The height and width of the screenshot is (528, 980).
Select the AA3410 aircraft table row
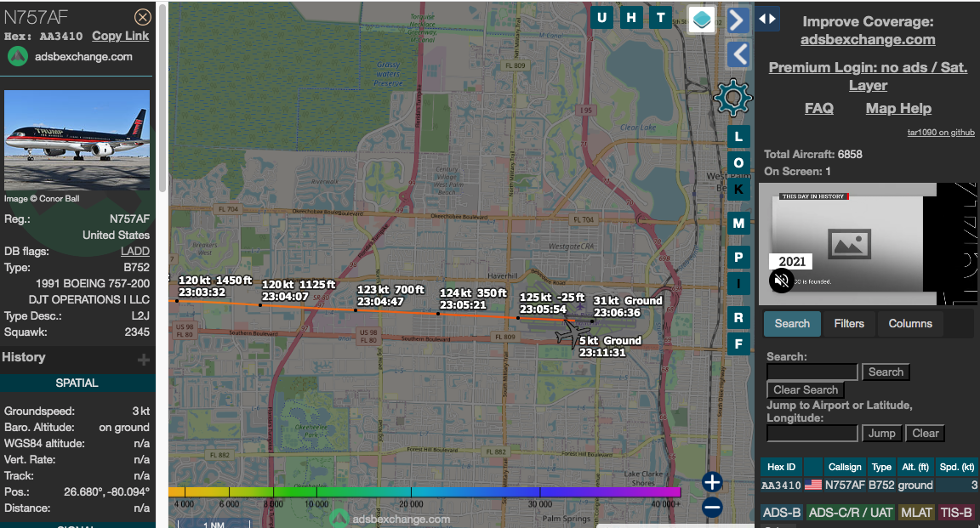click(x=869, y=485)
